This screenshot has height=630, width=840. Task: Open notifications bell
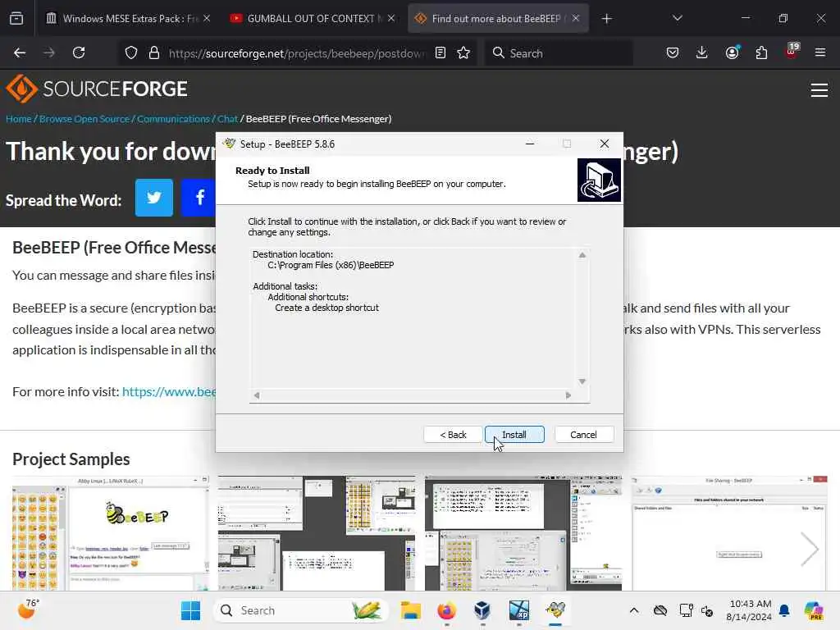pyautogui.click(x=784, y=610)
